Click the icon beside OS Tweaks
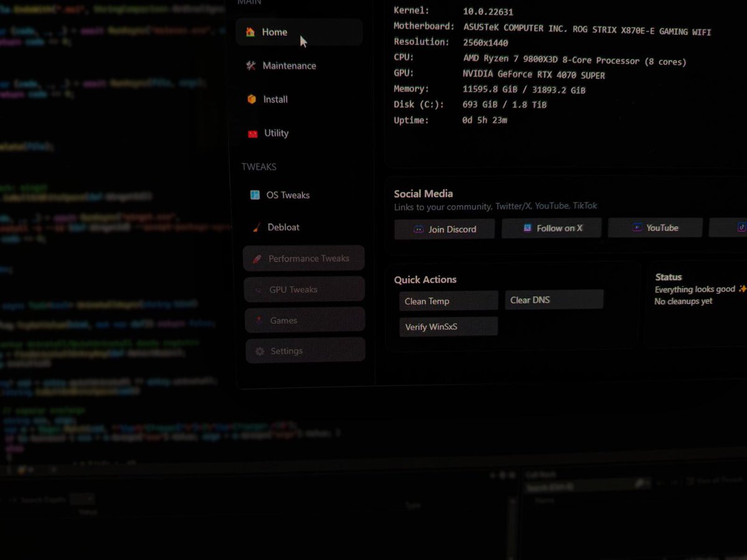Viewport: 747px width, 560px height. coord(255,195)
